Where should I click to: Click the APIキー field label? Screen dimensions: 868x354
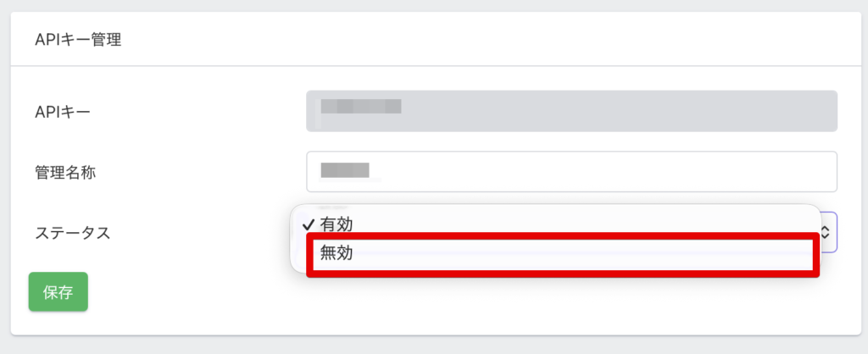pos(63,111)
